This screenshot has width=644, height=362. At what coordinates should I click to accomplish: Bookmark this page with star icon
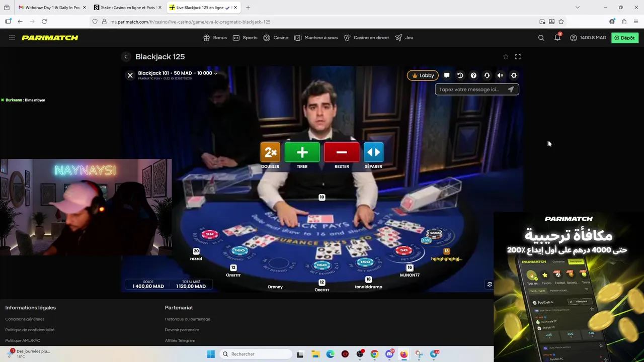[x=561, y=22]
